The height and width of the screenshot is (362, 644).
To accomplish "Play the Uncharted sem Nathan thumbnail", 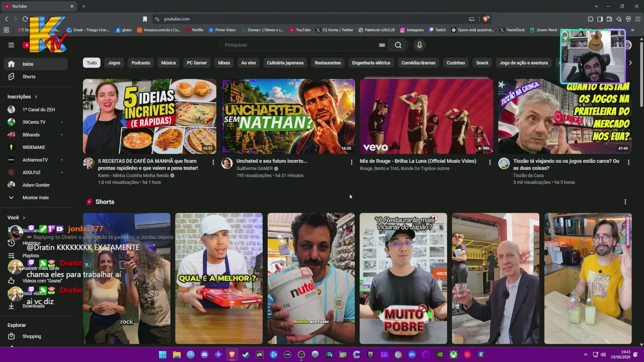I will [288, 116].
